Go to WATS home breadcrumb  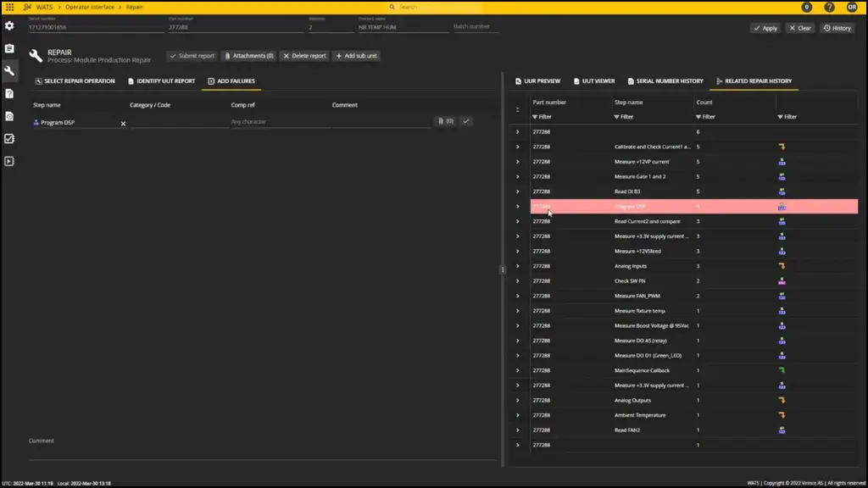click(x=44, y=7)
